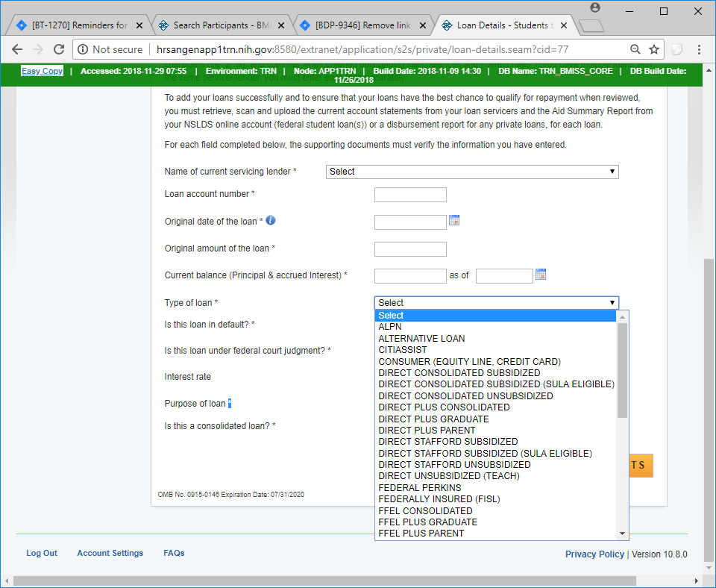
Task: Select DIRECT STAFFORD SUBSIDIZED option
Action: click(495, 442)
